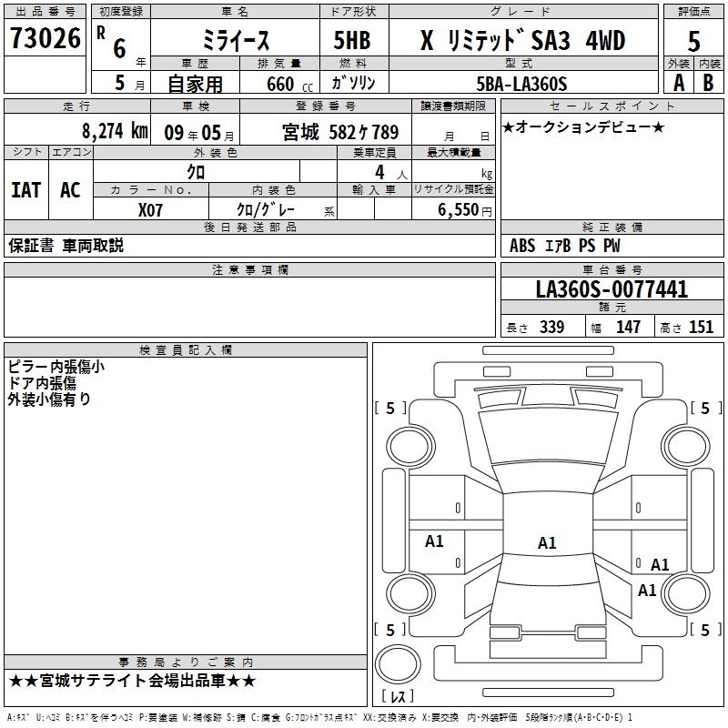This screenshot has width=728, height=728.
Task: Click the bottom-left tire [5] rating
Action: point(390,630)
